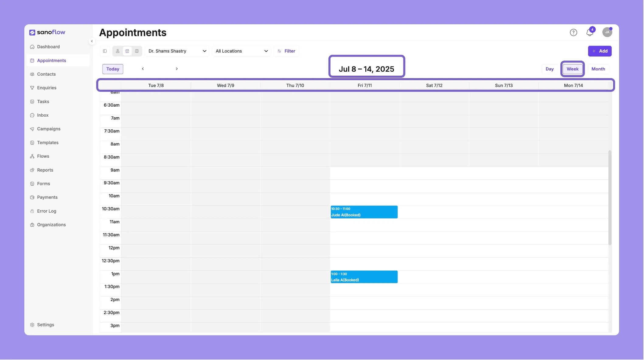
Task: Switch to the practitioner person view icon
Action: pyautogui.click(x=118, y=51)
